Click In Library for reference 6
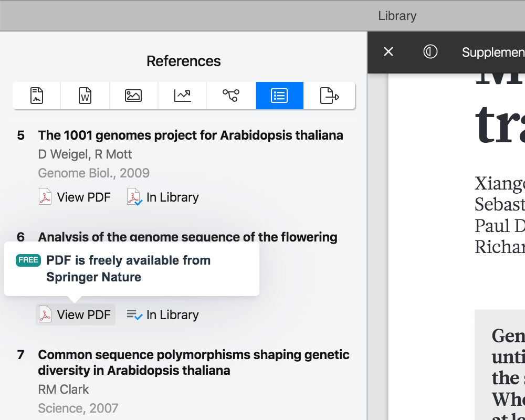This screenshot has height=420, width=525. pos(163,315)
